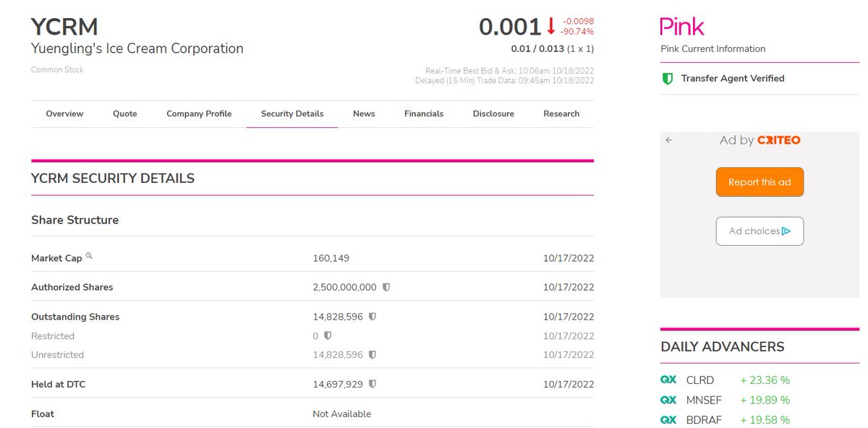868x428 pixels.
Task: Click the Real-Time Best Bid & Ask timestamp
Action: tap(510, 71)
